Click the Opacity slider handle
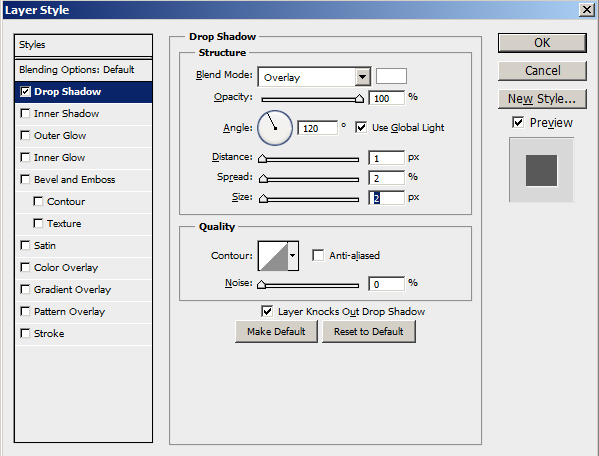The image size is (599, 456). [359, 99]
